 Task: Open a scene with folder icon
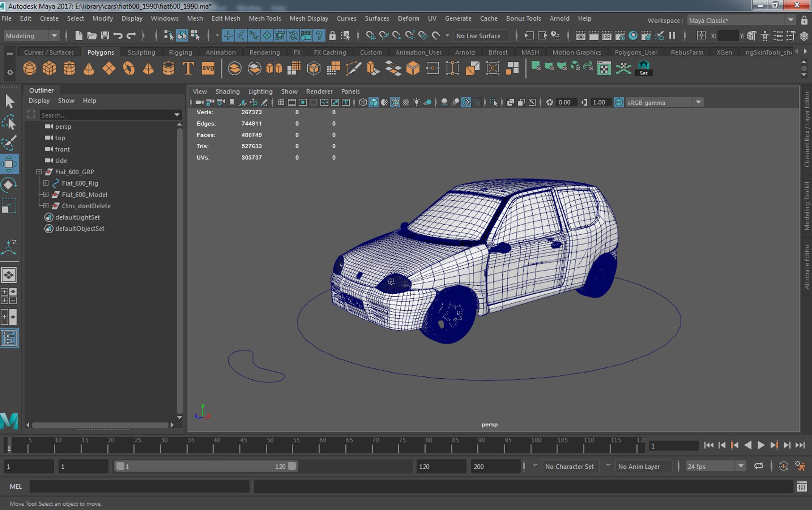click(x=92, y=35)
